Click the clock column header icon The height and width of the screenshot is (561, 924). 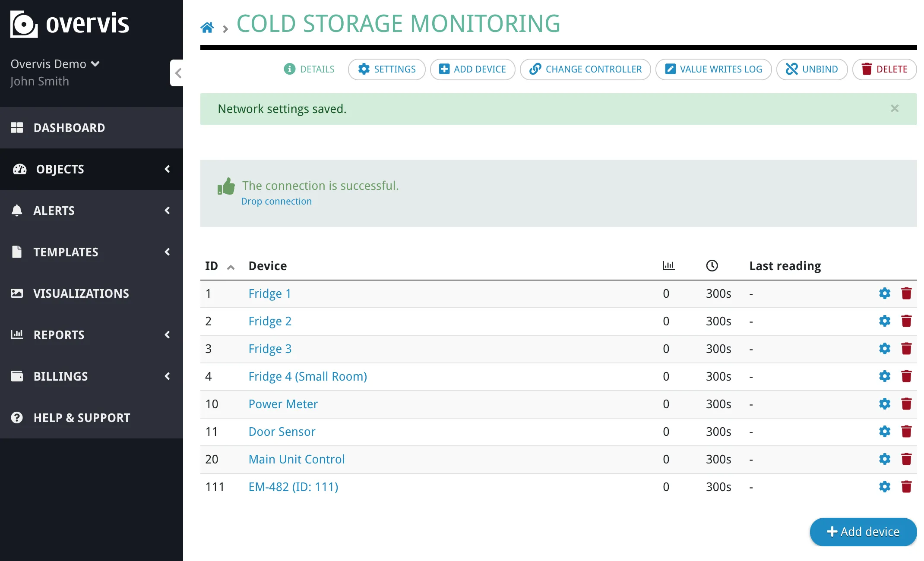pos(712,266)
